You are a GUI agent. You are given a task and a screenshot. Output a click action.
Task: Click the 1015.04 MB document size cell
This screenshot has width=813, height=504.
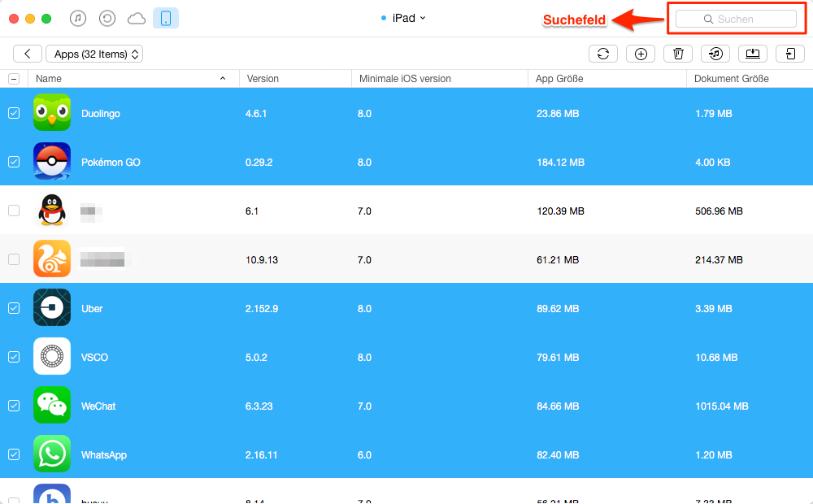click(x=722, y=406)
